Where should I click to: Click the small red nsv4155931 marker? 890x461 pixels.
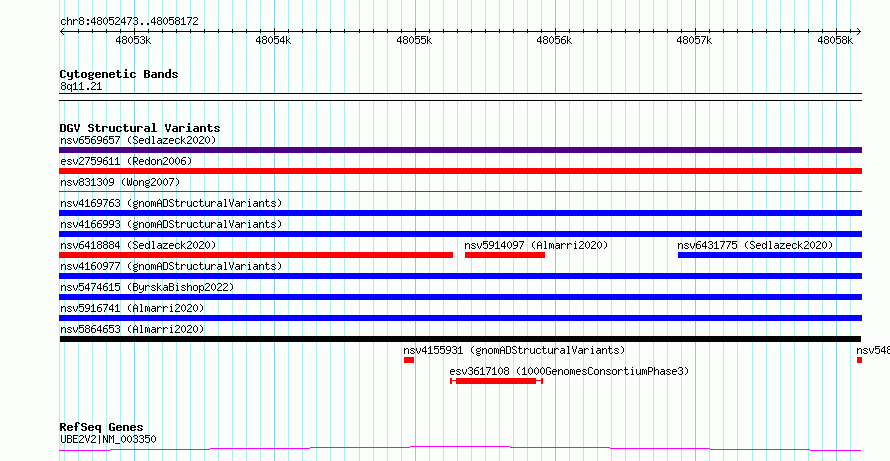(409, 360)
